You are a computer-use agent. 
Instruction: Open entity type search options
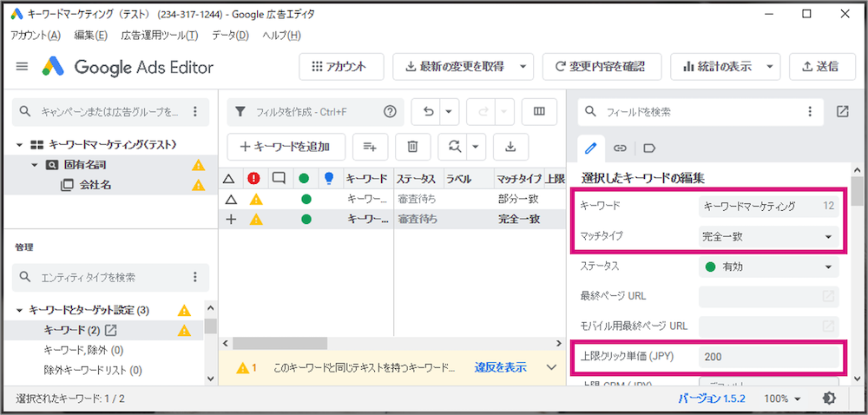tap(194, 277)
